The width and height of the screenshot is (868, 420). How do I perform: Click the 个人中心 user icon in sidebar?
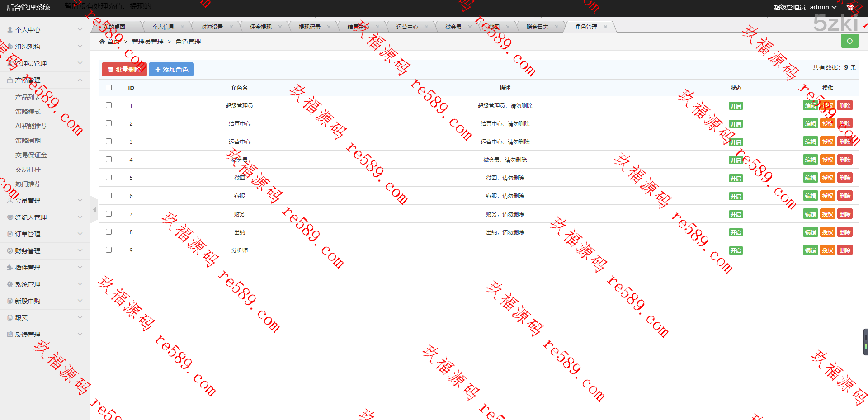click(10, 30)
